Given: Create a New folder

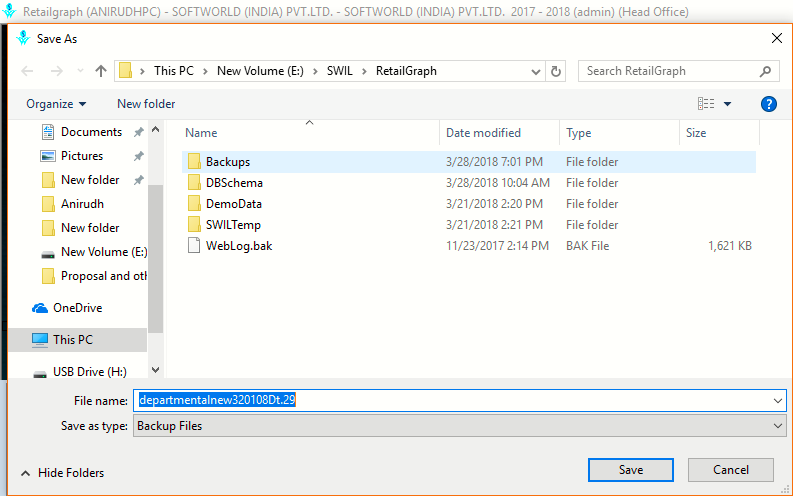Looking at the screenshot, I should click(x=146, y=104).
